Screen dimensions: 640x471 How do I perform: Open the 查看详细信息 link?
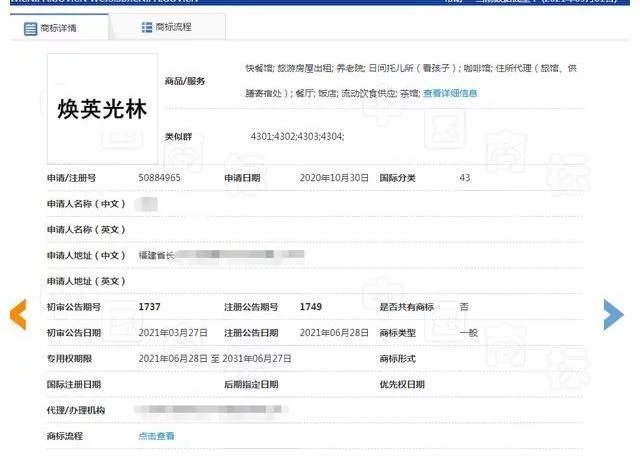coord(450,93)
